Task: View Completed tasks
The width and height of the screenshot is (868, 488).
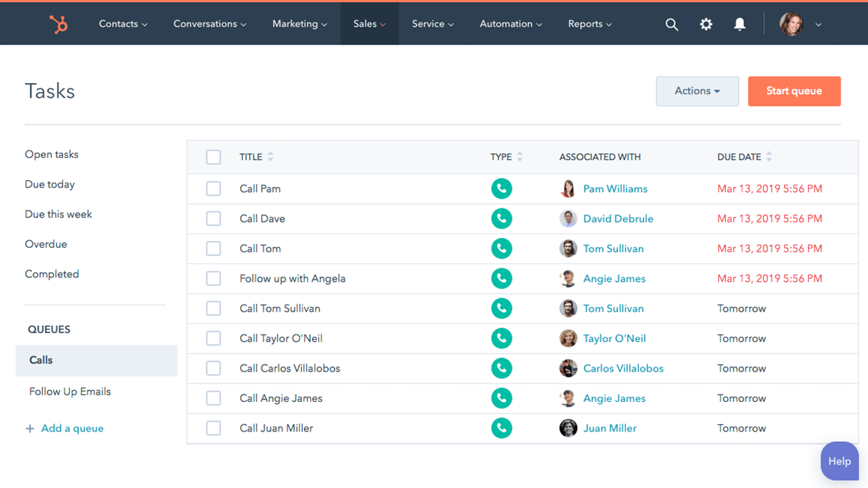Action: 52,274
